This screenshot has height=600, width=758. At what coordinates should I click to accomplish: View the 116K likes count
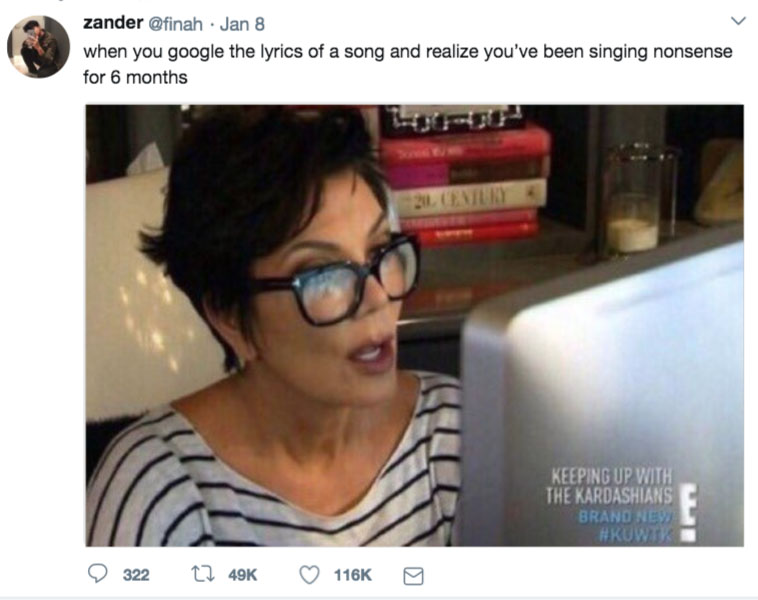[x=352, y=575]
